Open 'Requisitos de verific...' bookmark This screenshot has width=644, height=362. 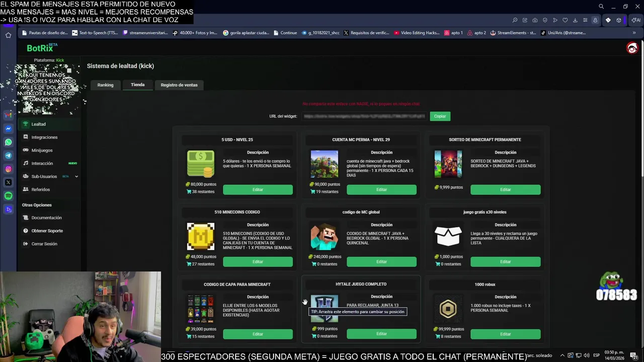coord(366,33)
